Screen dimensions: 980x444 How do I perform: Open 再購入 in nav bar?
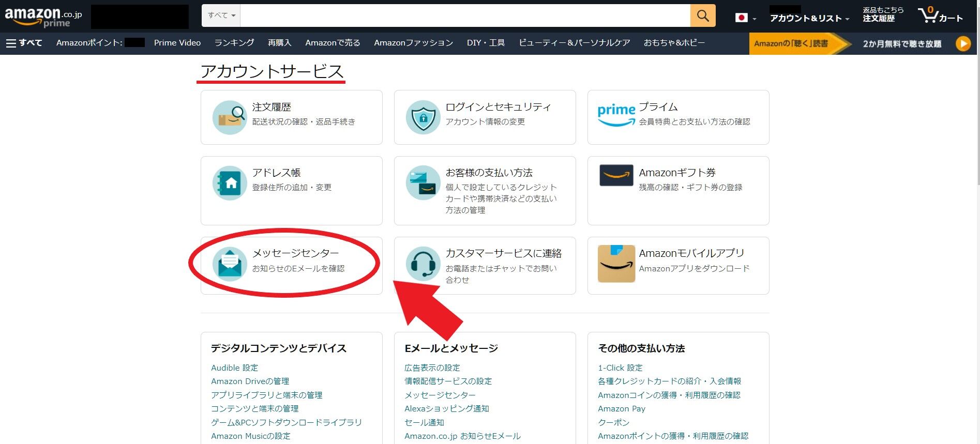280,43
